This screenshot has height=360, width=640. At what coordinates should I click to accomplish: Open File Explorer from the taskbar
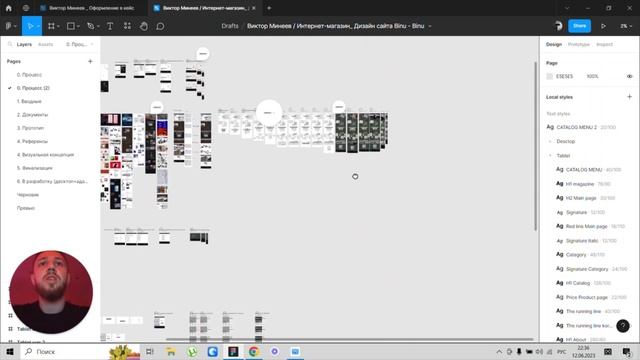click(x=171, y=351)
